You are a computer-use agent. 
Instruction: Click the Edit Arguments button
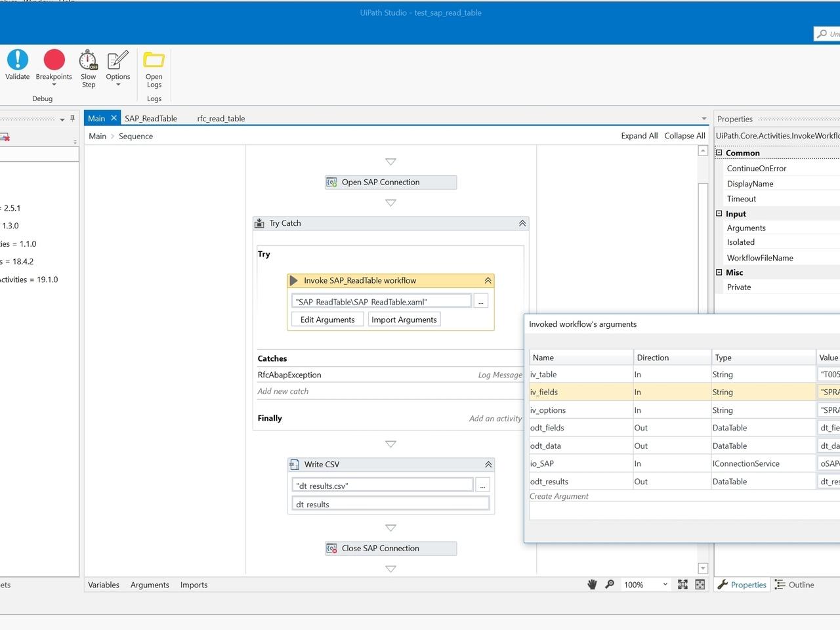click(x=327, y=319)
